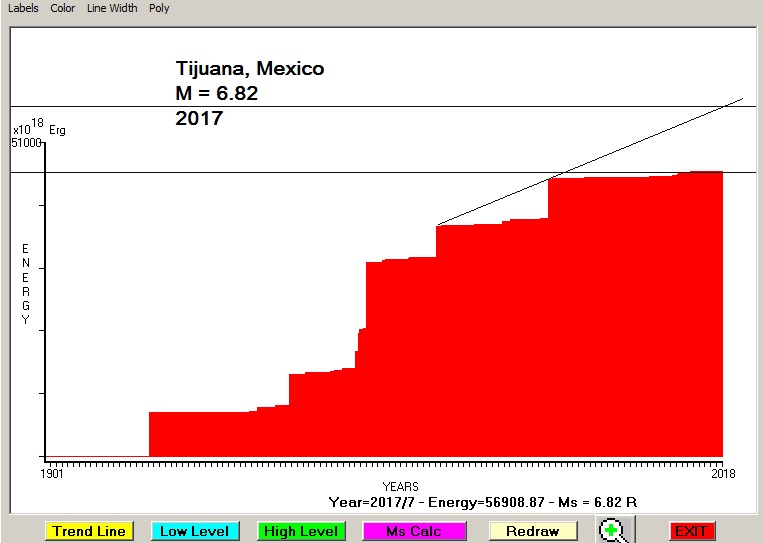Select the Tijuana, Mexico chart title
764x543 pixels.
click(250, 69)
